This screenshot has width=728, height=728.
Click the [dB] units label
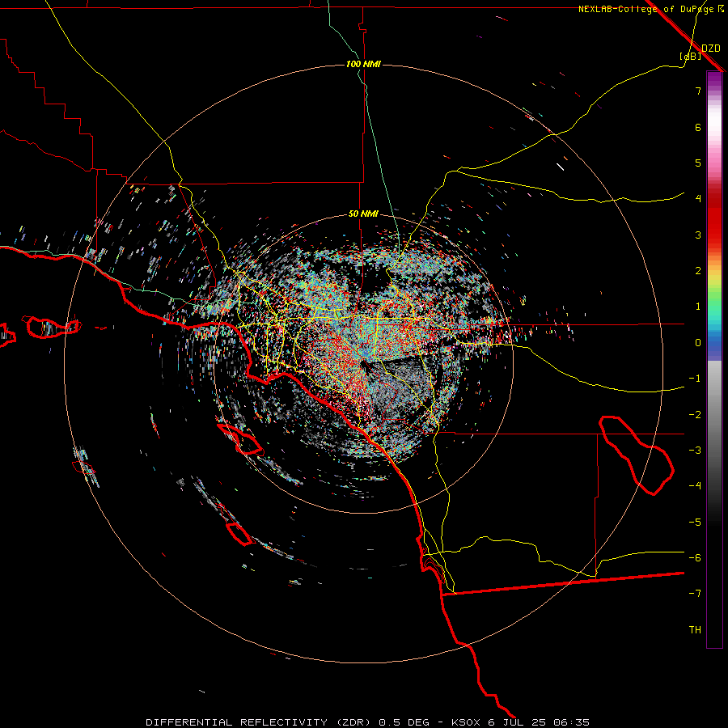pyautogui.click(x=691, y=56)
